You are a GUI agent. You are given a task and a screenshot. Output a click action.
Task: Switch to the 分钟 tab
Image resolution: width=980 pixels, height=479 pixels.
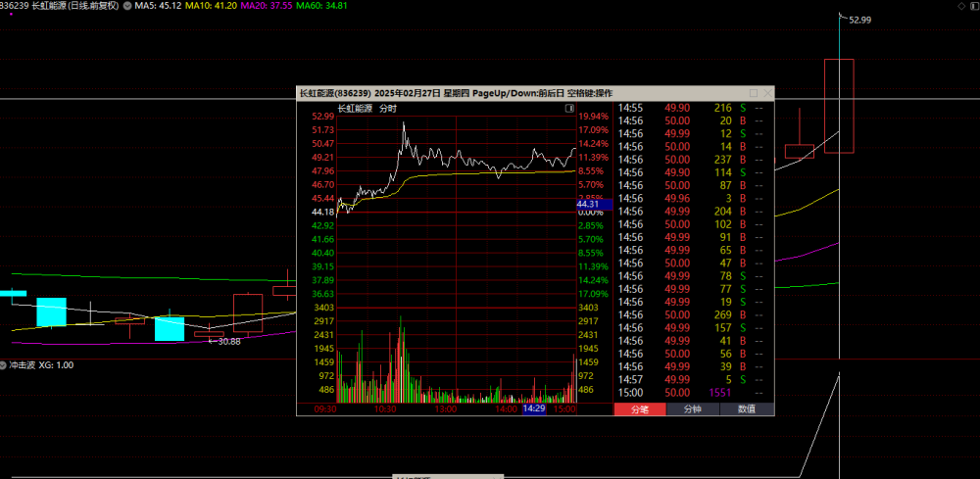(693, 409)
